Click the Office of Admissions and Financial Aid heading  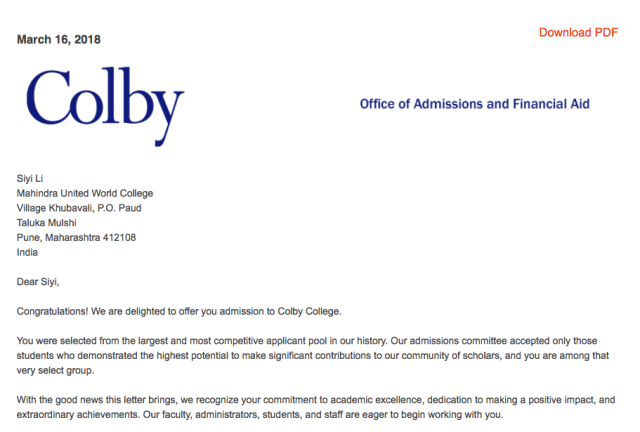[474, 104]
